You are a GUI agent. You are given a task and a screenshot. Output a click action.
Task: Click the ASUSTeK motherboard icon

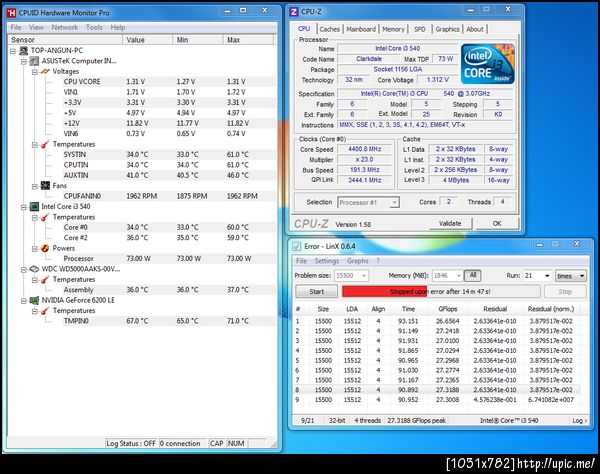[34, 61]
